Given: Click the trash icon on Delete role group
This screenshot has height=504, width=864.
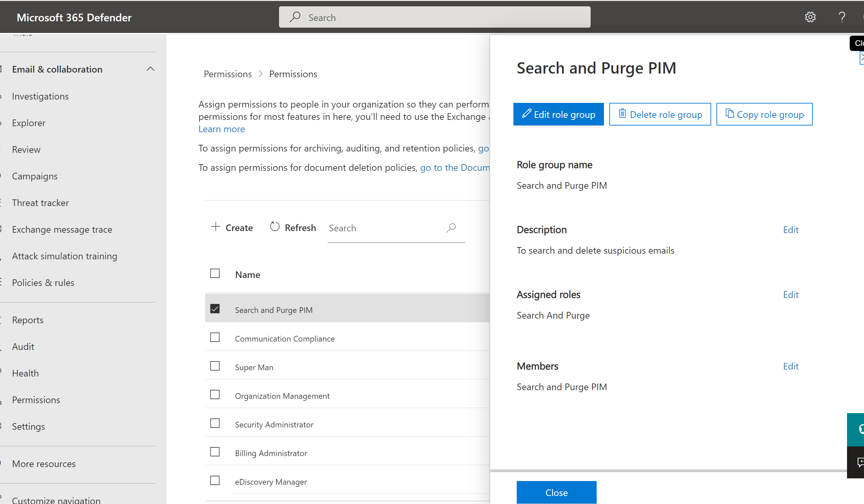Looking at the screenshot, I should (x=622, y=114).
